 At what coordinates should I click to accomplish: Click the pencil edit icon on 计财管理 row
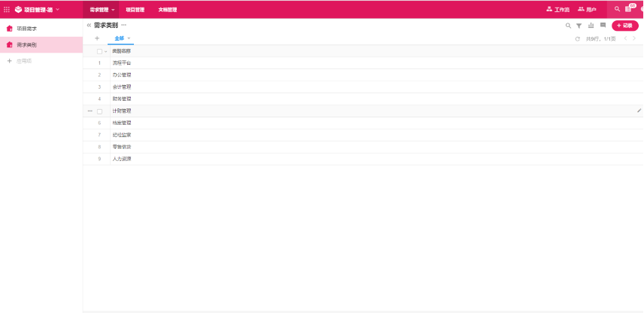[x=639, y=111]
